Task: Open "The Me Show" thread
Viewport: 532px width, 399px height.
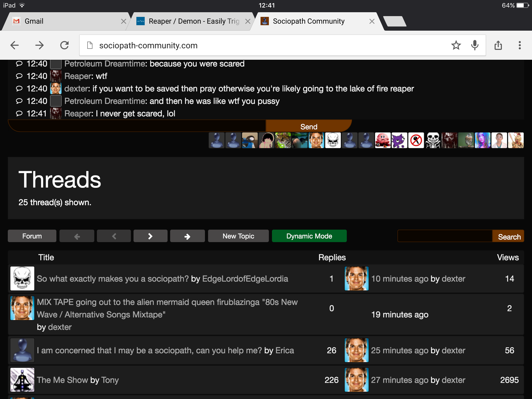Action: pyautogui.click(x=62, y=380)
